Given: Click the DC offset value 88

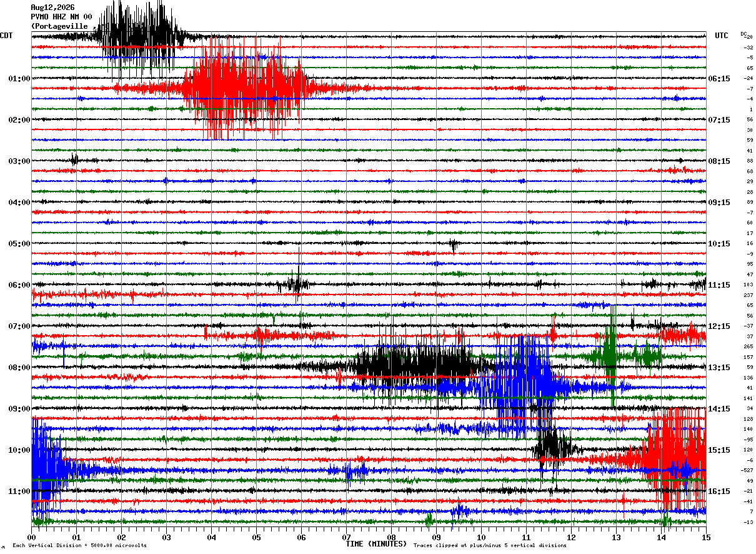Looking at the screenshot, I should click(x=750, y=161).
